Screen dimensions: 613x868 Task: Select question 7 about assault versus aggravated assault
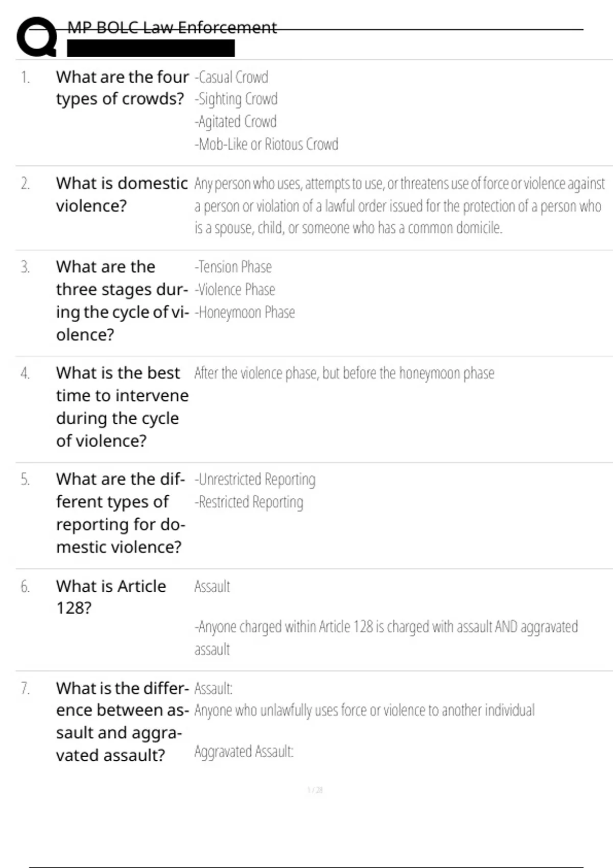click(123, 721)
